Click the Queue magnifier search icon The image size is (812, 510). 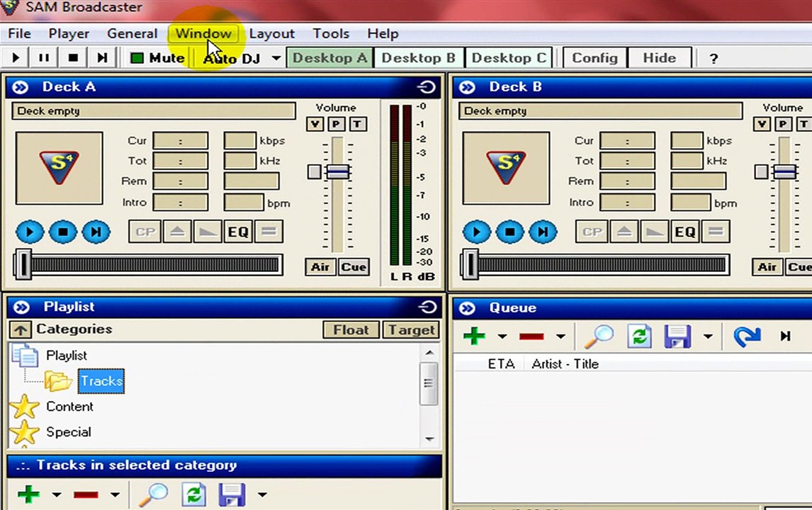(x=599, y=336)
